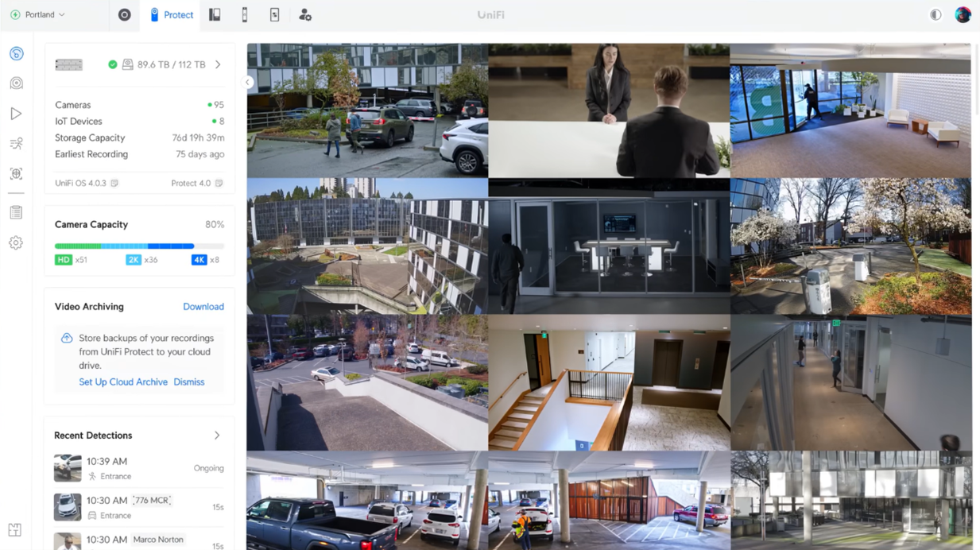980x550 pixels.
Task: Click the Camera Capacity usage bar
Action: click(x=139, y=246)
